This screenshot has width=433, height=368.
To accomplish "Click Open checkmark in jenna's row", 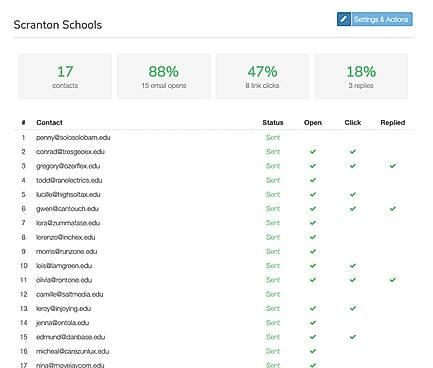I will tap(313, 323).
